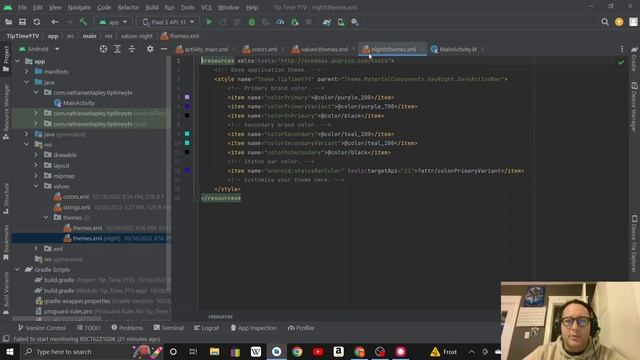Expand the layout folder chevron
640x360 pixels.
pos(36,165)
